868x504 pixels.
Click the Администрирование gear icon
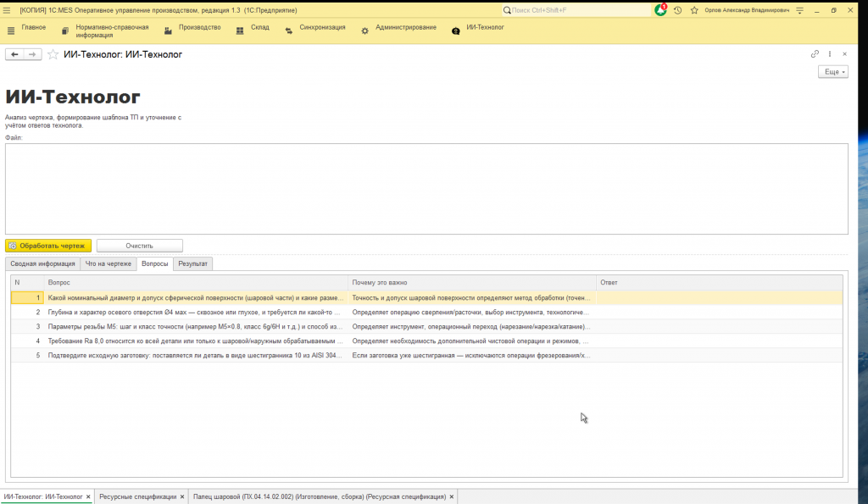tap(364, 31)
